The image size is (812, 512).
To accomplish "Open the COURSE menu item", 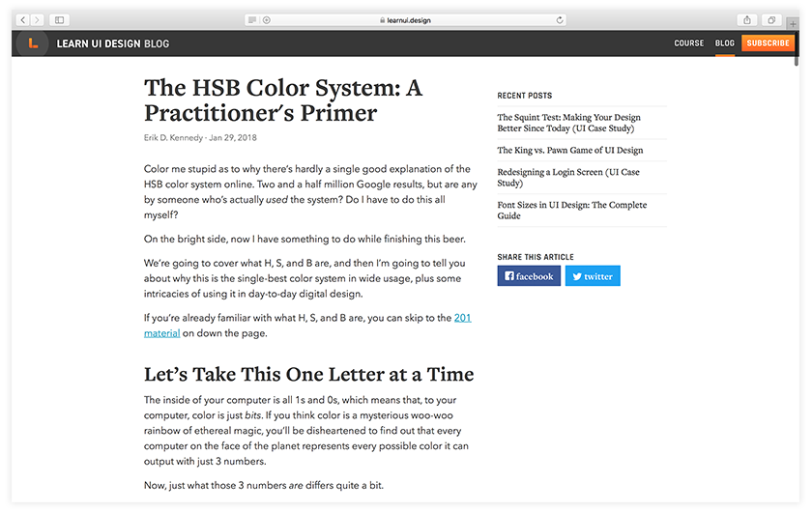I will [x=689, y=43].
